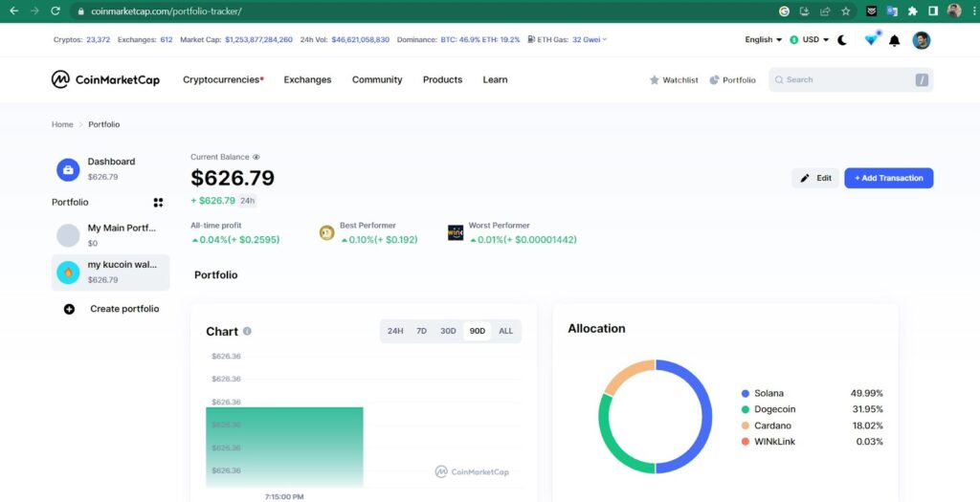Open the Learn menu
980x502 pixels.
tap(495, 80)
